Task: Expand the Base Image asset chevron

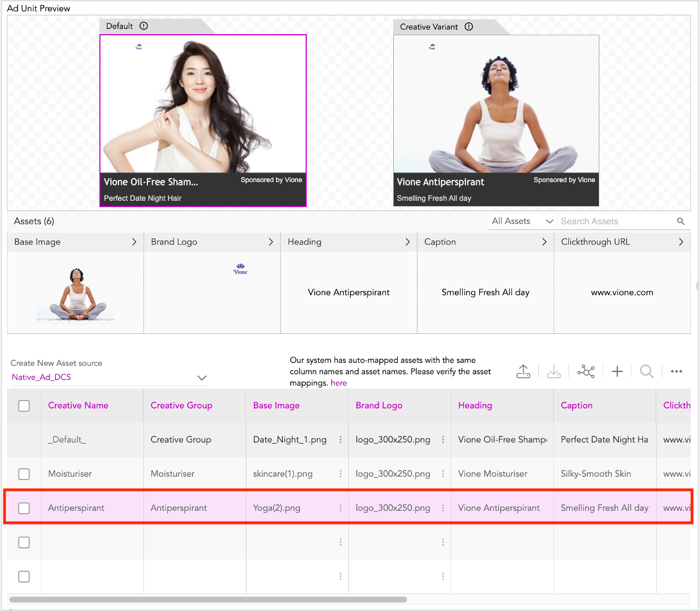Action: (x=134, y=242)
